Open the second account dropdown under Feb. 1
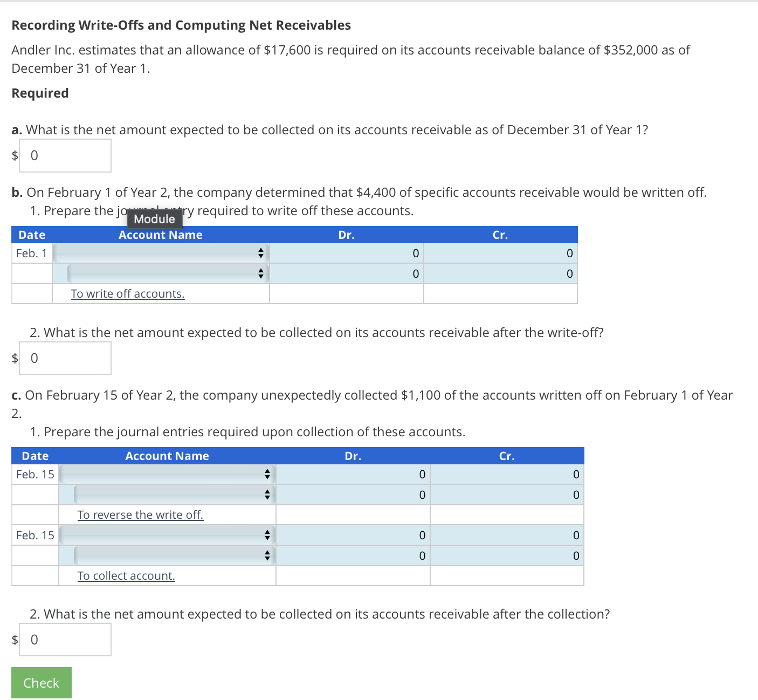Viewport: 758px width, 700px height. point(167,273)
